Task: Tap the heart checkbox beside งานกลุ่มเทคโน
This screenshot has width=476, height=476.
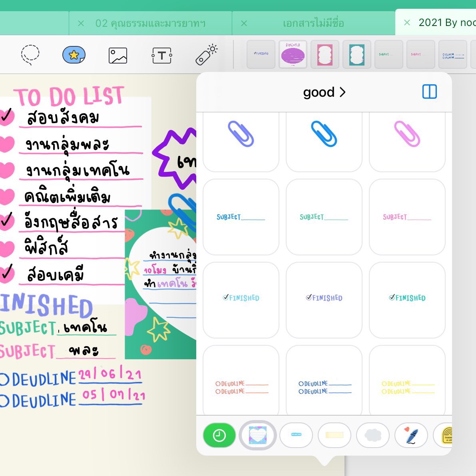Action: point(7,170)
